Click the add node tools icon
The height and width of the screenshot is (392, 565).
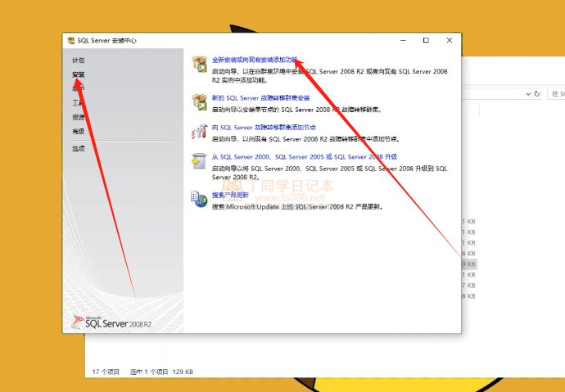pyautogui.click(x=199, y=132)
